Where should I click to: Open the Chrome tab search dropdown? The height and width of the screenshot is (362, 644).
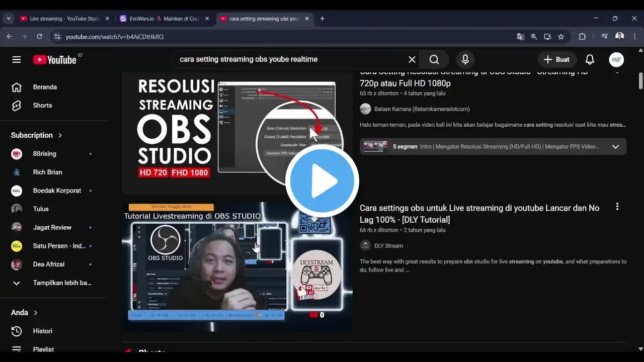[9, 19]
